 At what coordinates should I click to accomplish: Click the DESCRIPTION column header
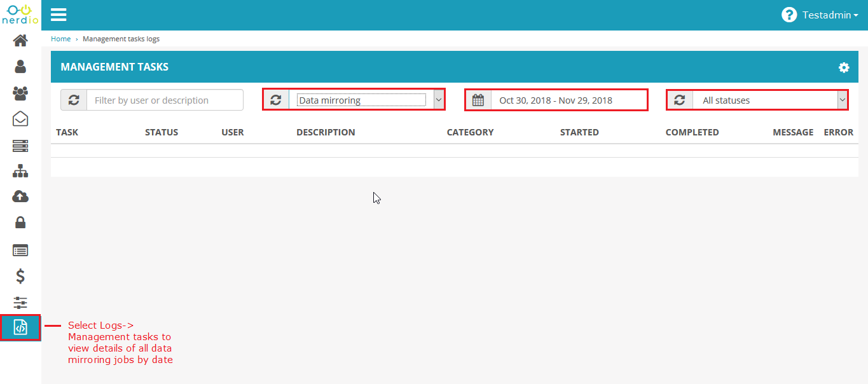click(326, 132)
